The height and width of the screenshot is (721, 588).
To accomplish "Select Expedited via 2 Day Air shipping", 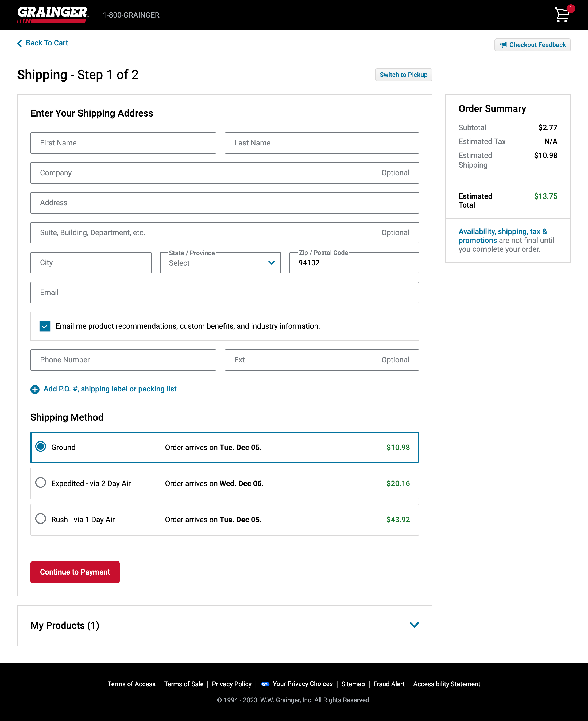I will click(41, 483).
